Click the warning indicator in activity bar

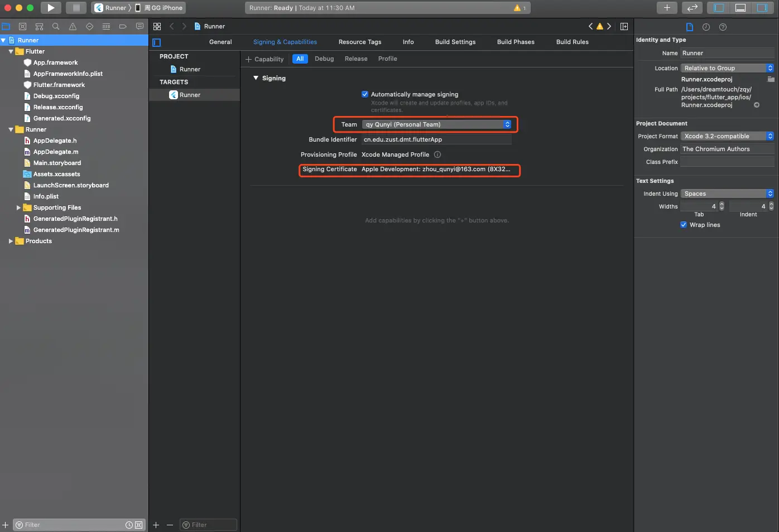coord(520,8)
